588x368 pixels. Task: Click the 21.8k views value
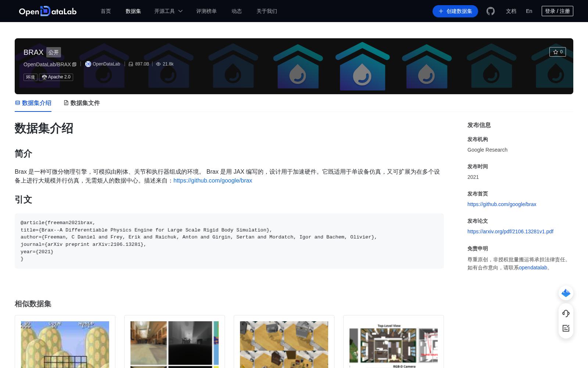point(168,64)
